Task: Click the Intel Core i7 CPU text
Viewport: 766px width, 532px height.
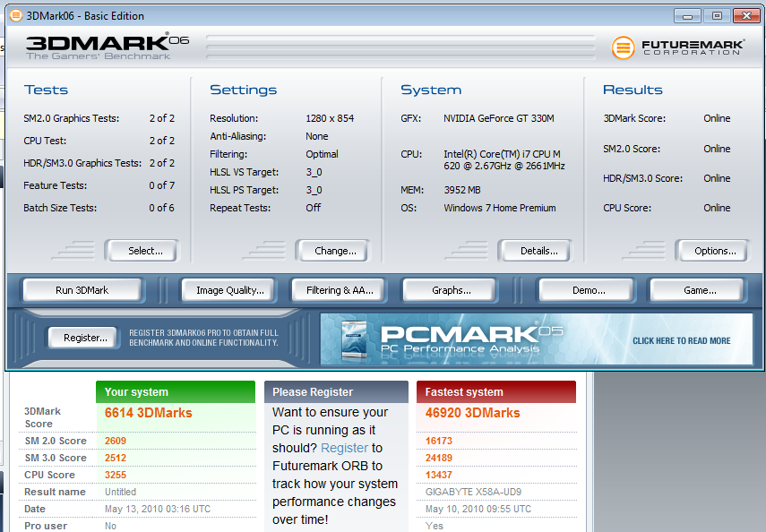Action: [504, 159]
